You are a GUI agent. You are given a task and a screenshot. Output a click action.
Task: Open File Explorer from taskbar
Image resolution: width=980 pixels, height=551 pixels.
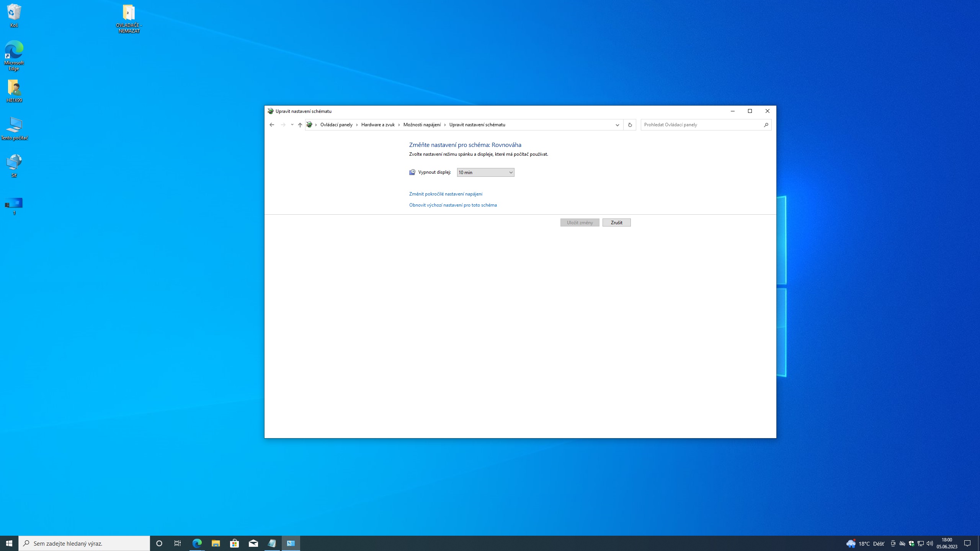[x=216, y=543]
